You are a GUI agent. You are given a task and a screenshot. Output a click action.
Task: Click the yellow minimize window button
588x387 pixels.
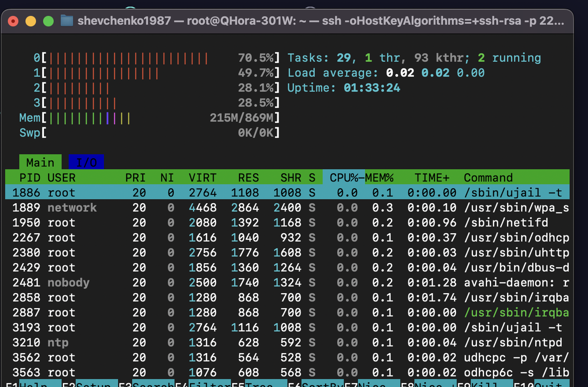pos(30,21)
